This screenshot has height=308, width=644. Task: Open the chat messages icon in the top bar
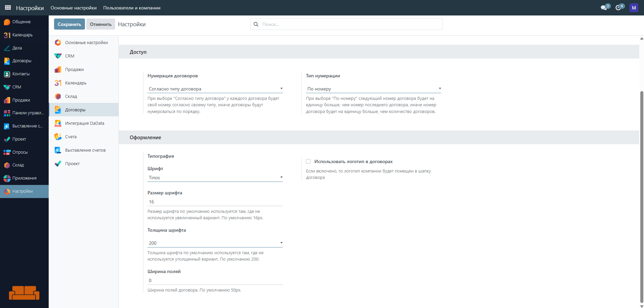coord(604,8)
